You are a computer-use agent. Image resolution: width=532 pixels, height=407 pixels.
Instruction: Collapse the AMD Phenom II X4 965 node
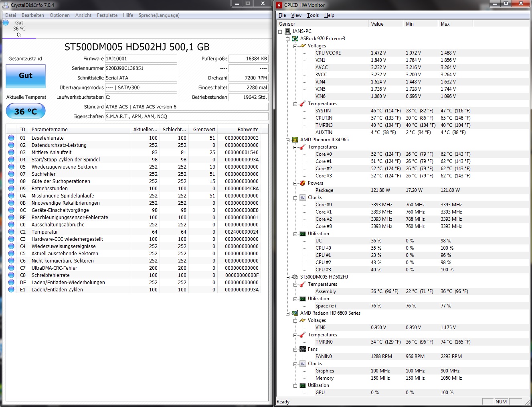tap(288, 140)
